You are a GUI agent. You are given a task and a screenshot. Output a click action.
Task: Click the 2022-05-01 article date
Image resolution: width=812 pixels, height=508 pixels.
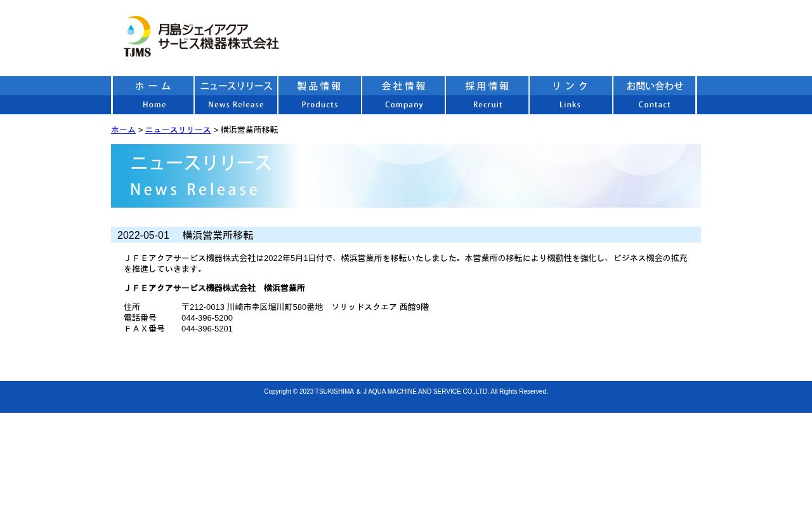point(143,235)
